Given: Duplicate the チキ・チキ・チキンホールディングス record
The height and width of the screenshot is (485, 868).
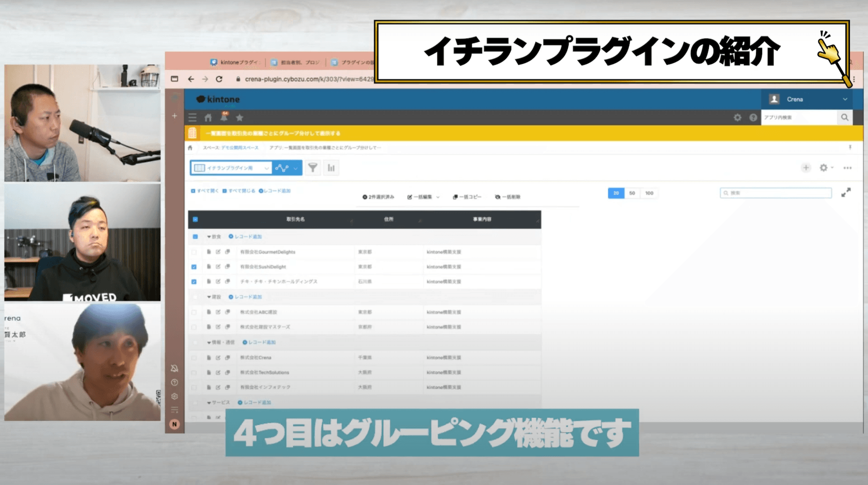Looking at the screenshot, I should (x=227, y=281).
